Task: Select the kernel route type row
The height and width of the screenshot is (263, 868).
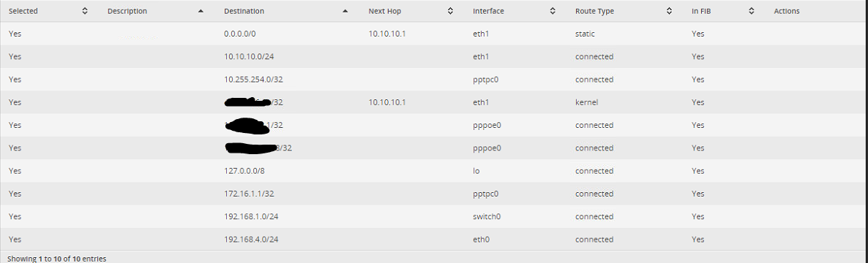Action: (434, 102)
